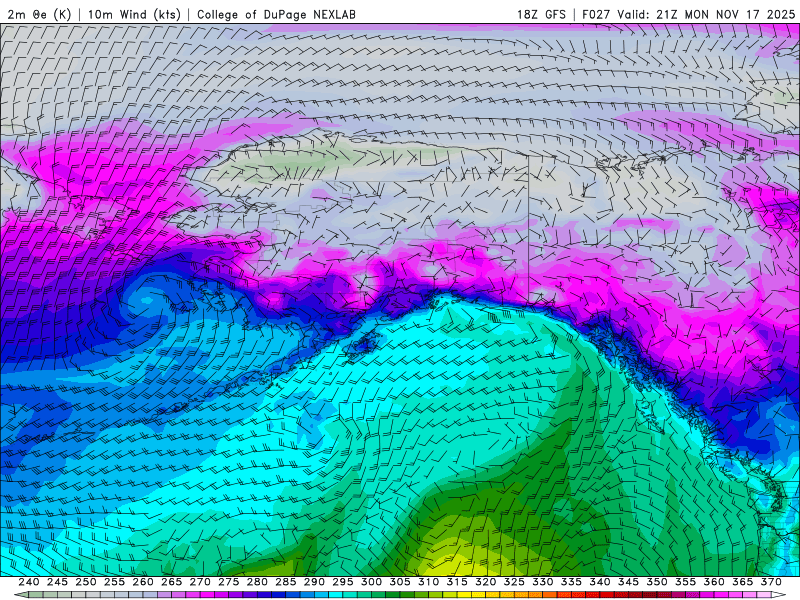Click the 'Valid: 21Z MON NOV 17 2025' text

(x=706, y=14)
